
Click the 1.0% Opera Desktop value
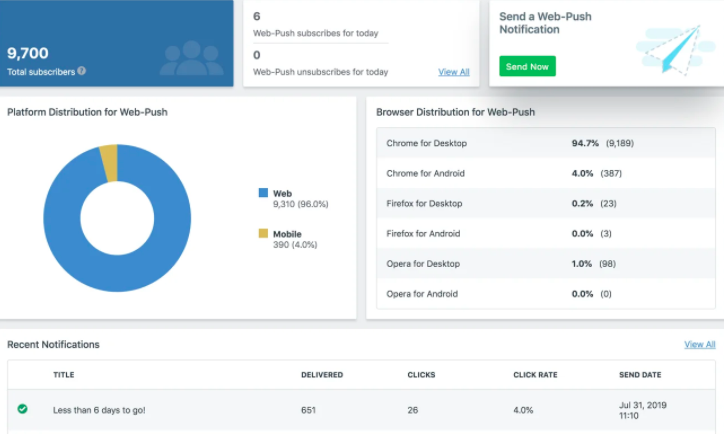click(x=582, y=264)
